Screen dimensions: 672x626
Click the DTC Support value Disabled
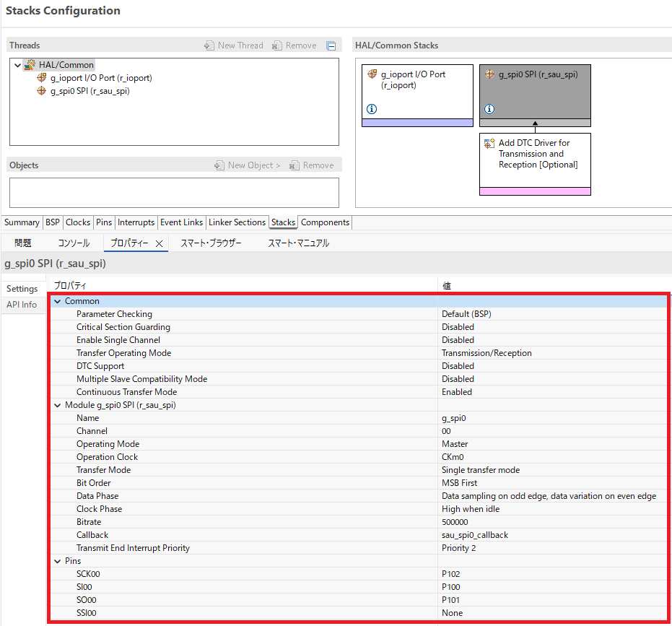tap(458, 366)
